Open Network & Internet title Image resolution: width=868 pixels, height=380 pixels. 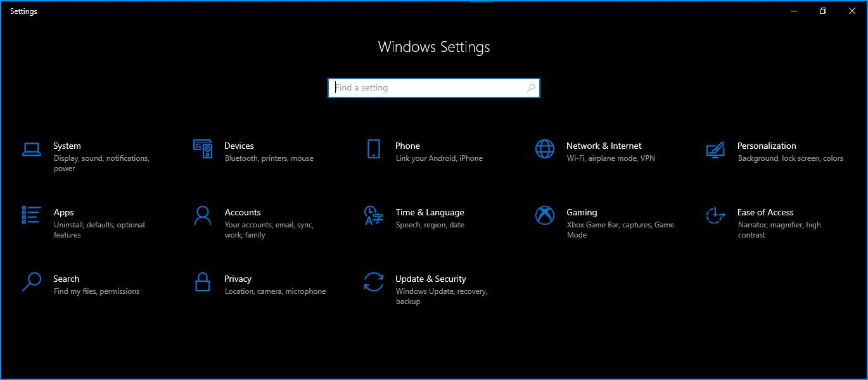pos(604,146)
